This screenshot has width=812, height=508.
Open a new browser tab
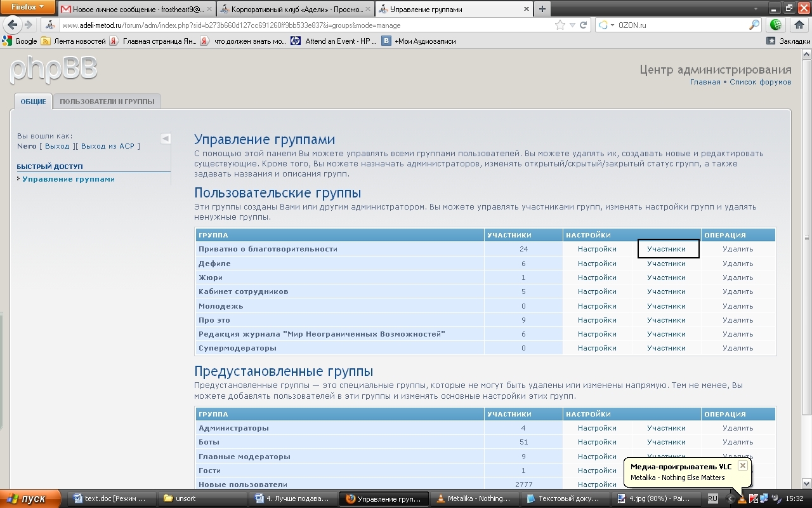[542, 9]
